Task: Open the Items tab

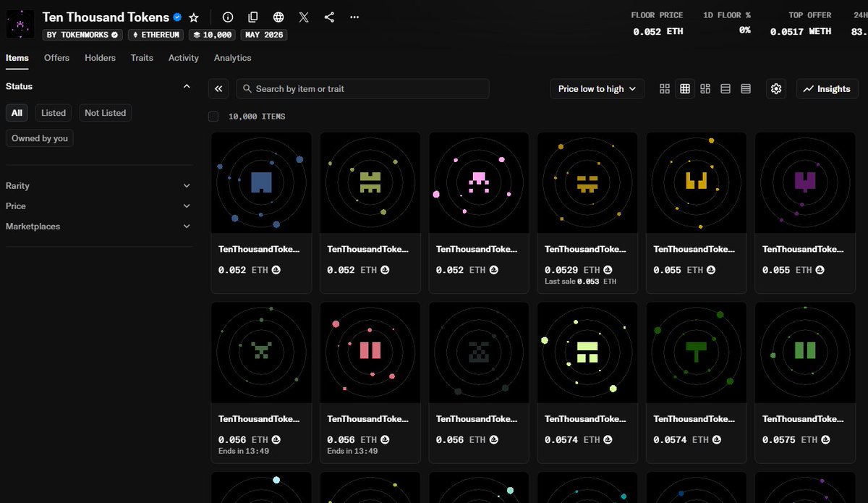Action: click(x=17, y=58)
